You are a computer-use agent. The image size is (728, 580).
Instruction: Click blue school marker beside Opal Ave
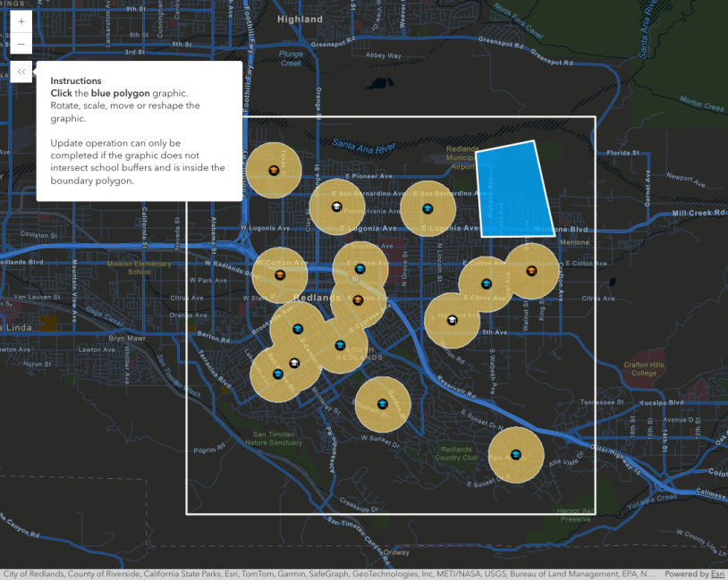pyautogui.click(x=487, y=284)
